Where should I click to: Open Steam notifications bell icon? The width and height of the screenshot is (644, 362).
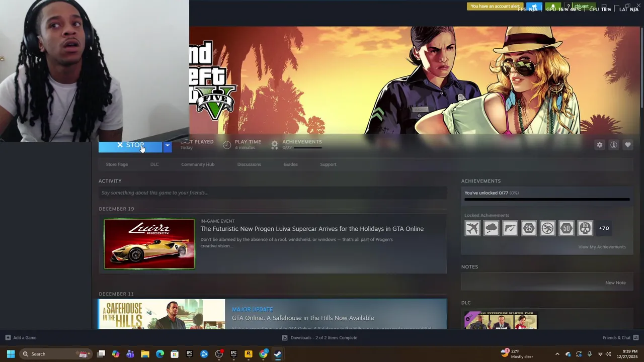(x=553, y=7)
